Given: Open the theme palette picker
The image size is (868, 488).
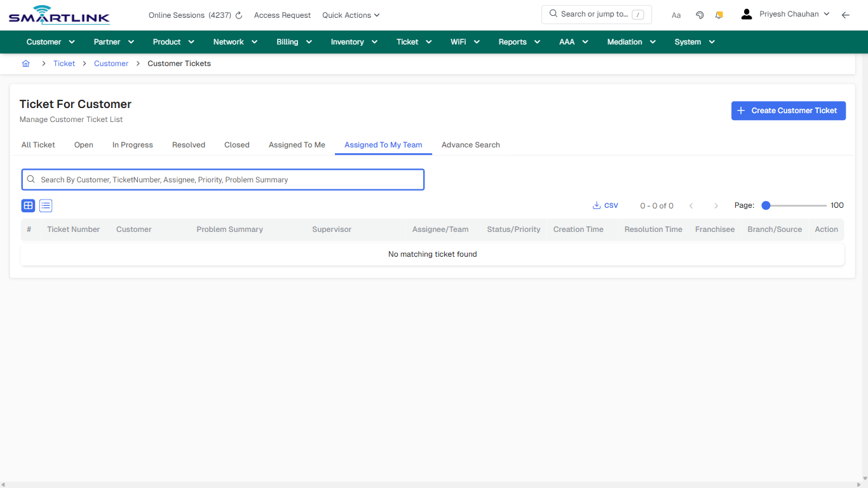Looking at the screenshot, I should 700,15.
